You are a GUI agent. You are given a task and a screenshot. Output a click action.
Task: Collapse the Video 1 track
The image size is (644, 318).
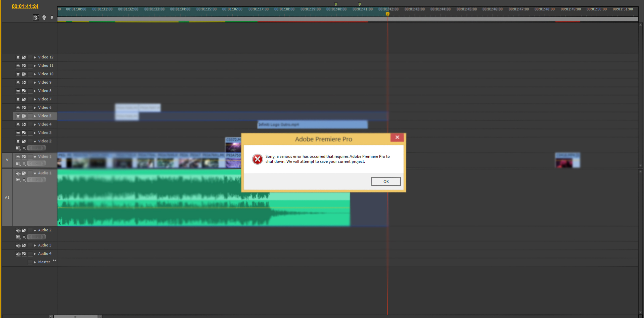tap(35, 157)
